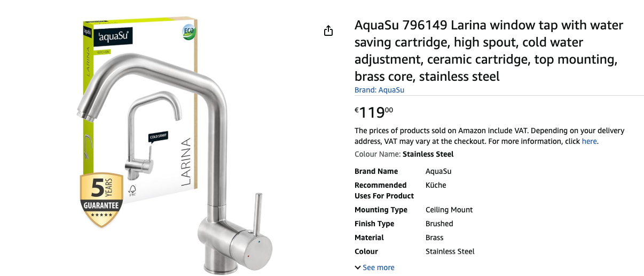Click the Cold Start label on the box
This screenshot has width=644, height=276.
158,136
